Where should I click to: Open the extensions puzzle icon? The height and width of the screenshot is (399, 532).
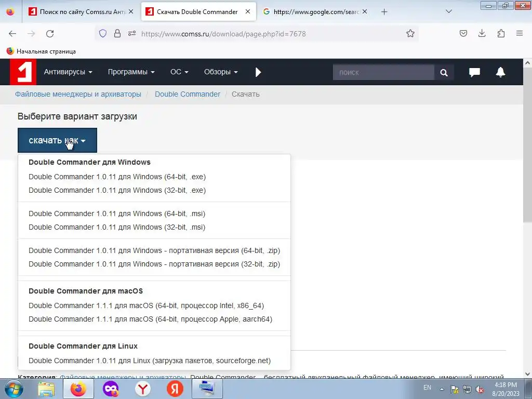(501, 33)
